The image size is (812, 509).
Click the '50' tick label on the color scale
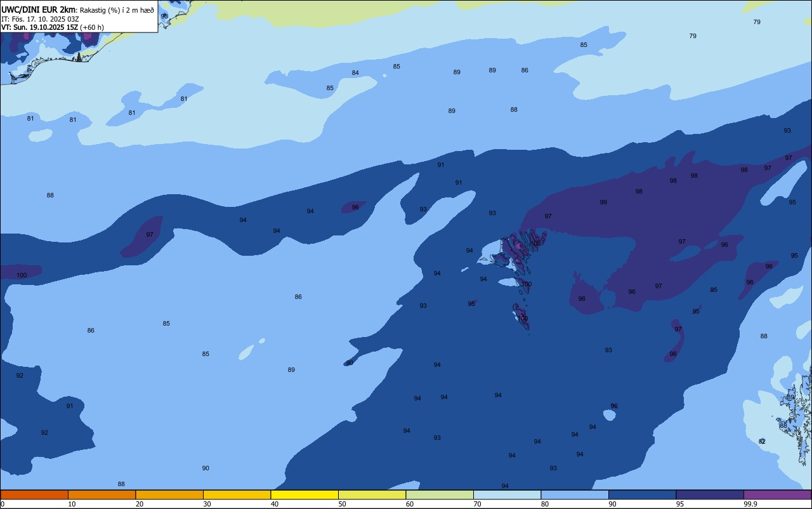(x=342, y=504)
